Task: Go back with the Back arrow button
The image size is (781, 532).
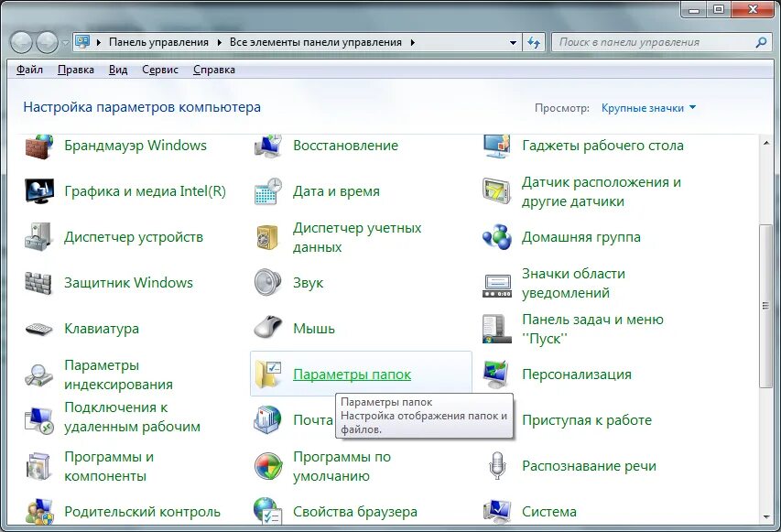Action: tap(22, 42)
